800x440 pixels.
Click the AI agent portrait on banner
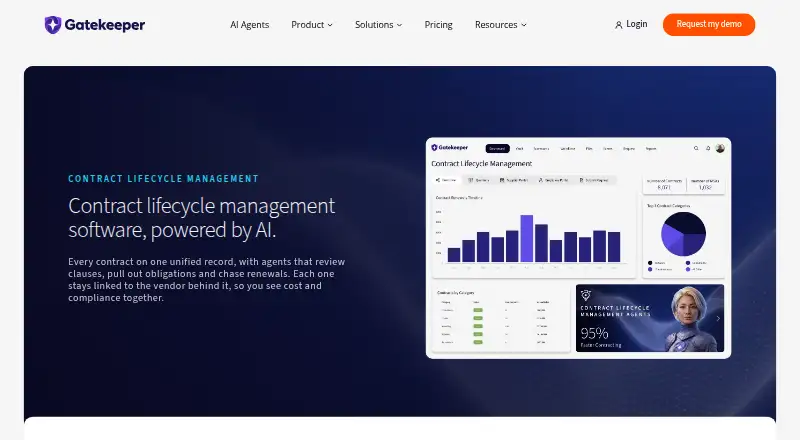pos(689,319)
